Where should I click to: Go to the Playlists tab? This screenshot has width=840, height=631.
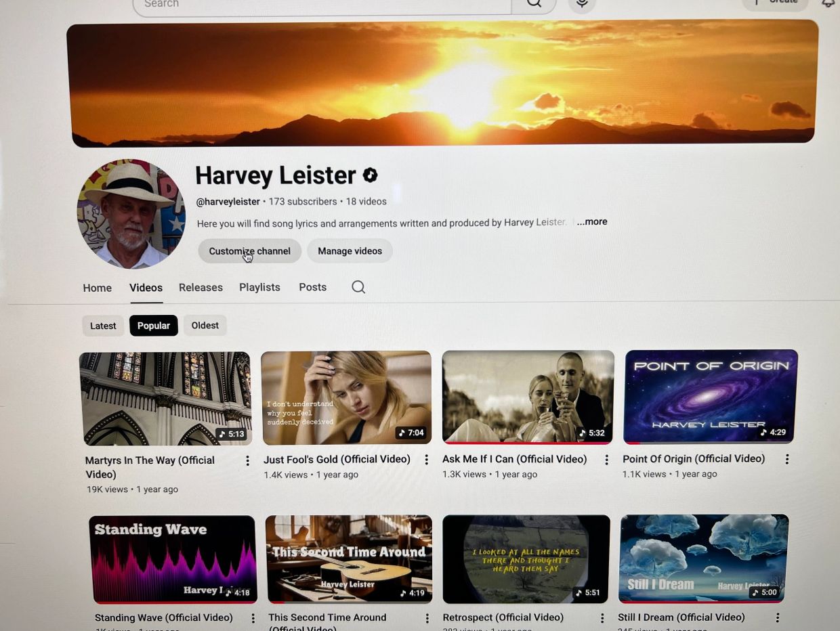(259, 287)
